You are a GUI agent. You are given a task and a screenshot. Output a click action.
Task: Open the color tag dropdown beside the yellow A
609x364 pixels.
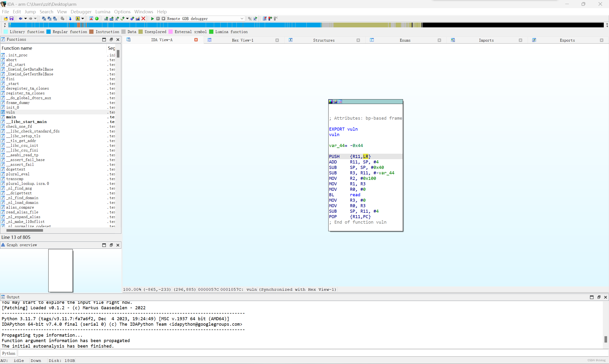pos(83,19)
